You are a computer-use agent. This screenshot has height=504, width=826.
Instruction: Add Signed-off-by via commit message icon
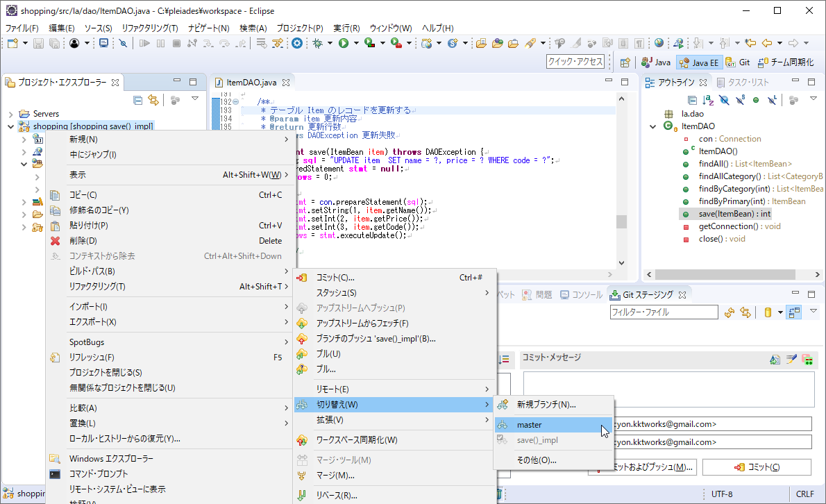coord(791,359)
